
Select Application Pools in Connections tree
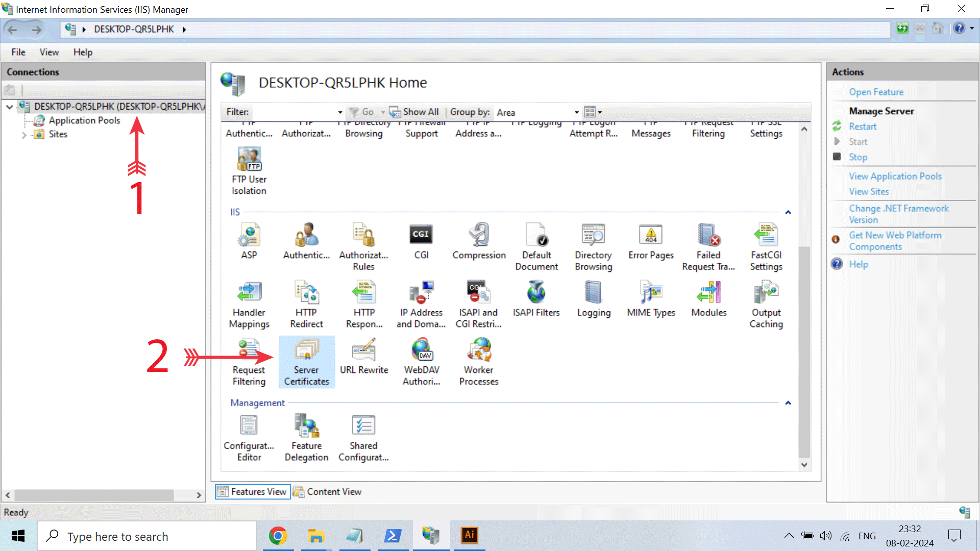pos(85,120)
